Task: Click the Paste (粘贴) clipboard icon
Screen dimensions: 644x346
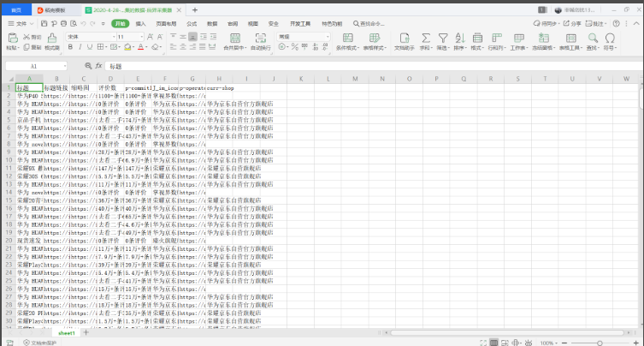Action: (x=13, y=39)
